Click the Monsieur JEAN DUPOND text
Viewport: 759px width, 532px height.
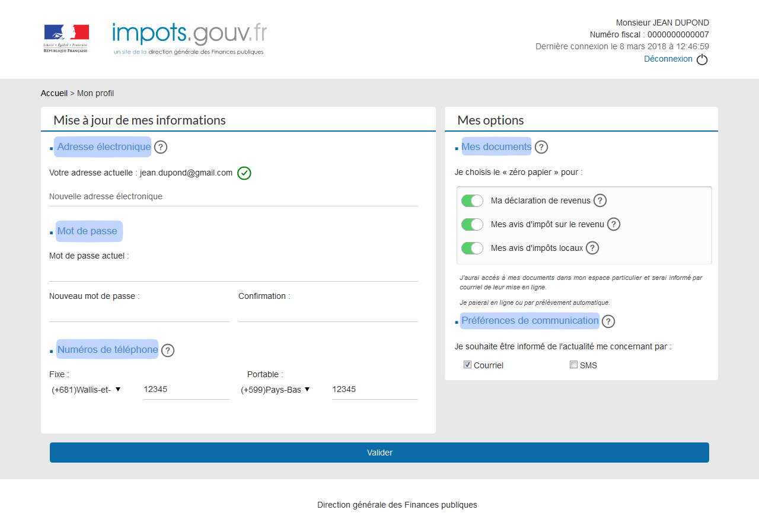pyautogui.click(x=662, y=23)
